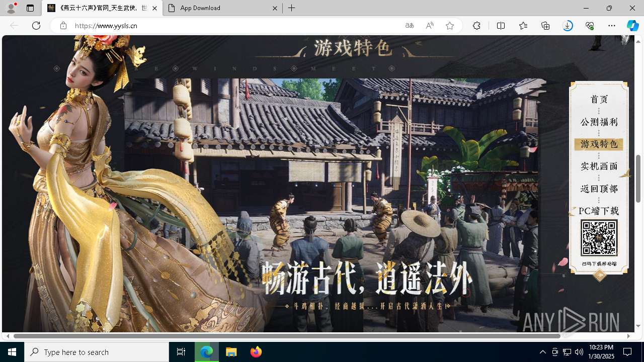Click horizontal scrollbar right arrow

click(628, 336)
